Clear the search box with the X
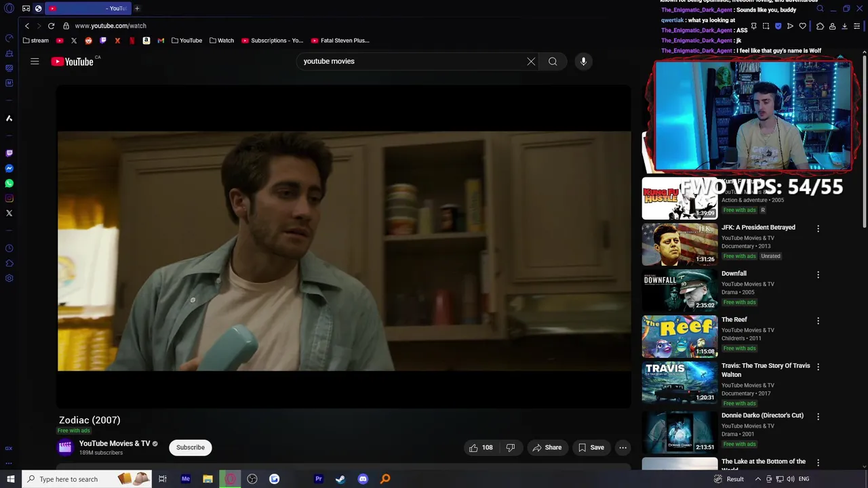The height and width of the screenshot is (488, 868). click(x=531, y=61)
